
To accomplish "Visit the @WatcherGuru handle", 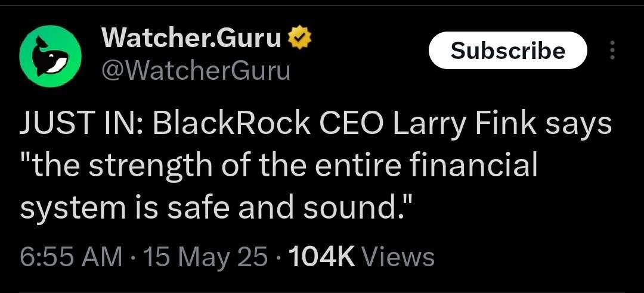I will (x=196, y=70).
